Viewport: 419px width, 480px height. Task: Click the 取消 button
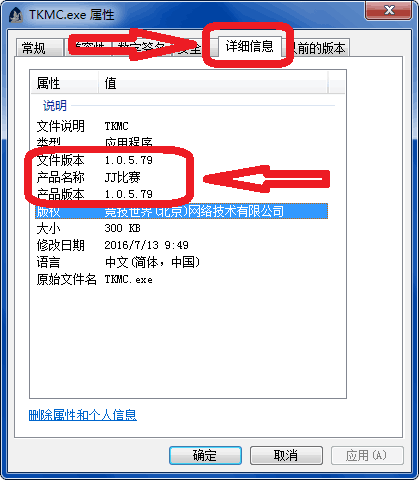coord(286,455)
